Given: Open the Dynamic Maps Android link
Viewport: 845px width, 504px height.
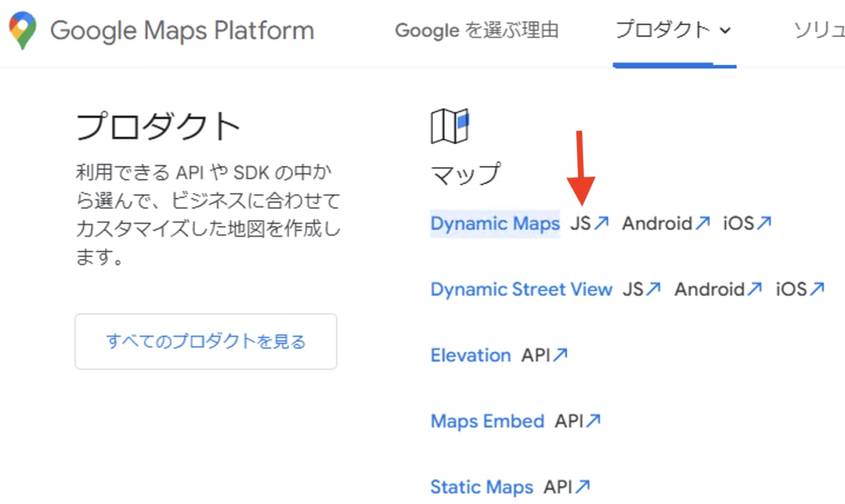Looking at the screenshot, I should [x=666, y=224].
